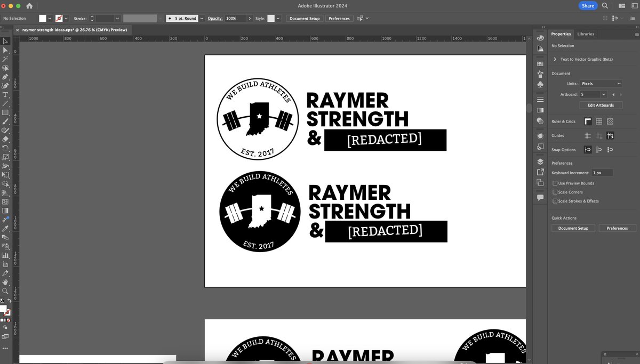Open the stroke color dropdown arrow
The width and height of the screenshot is (640, 364).
66,18
